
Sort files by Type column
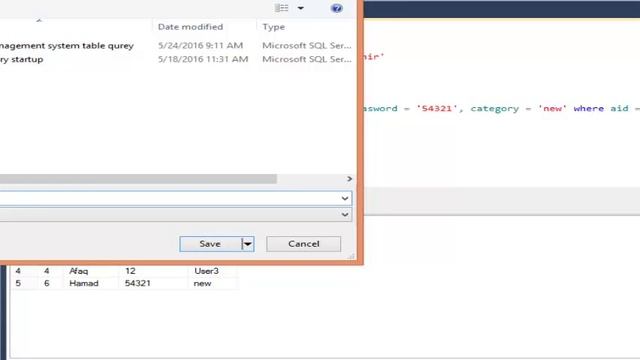tap(273, 27)
